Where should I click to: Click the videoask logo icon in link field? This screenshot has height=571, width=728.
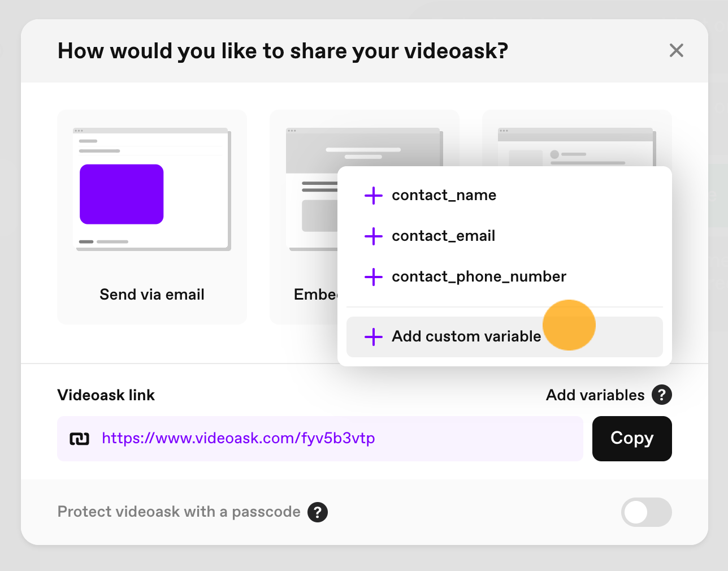click(x=79, y=439)
